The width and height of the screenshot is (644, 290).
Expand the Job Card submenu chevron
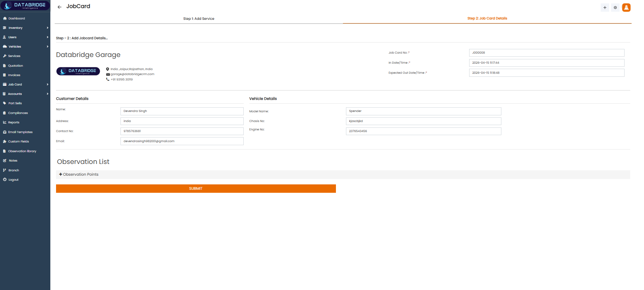point(48,84)
